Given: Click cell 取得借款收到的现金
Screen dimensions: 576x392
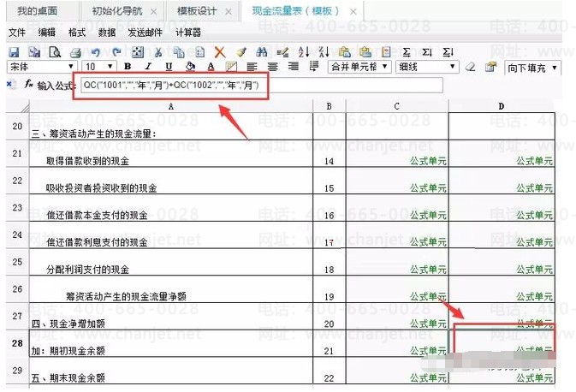Looking at the screenshot, I should pyautogui.click(x=171, y=153).
